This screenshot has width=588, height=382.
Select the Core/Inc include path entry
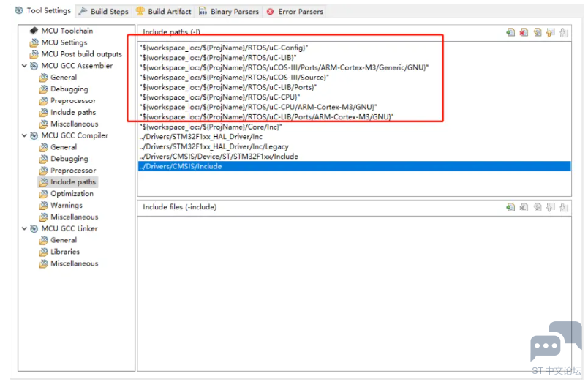coord(210,127)
